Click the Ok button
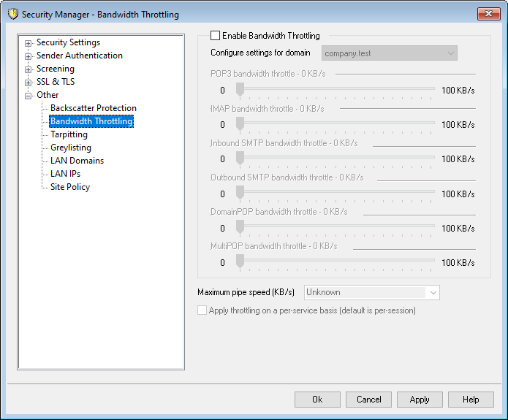 (x=317, y=400)
